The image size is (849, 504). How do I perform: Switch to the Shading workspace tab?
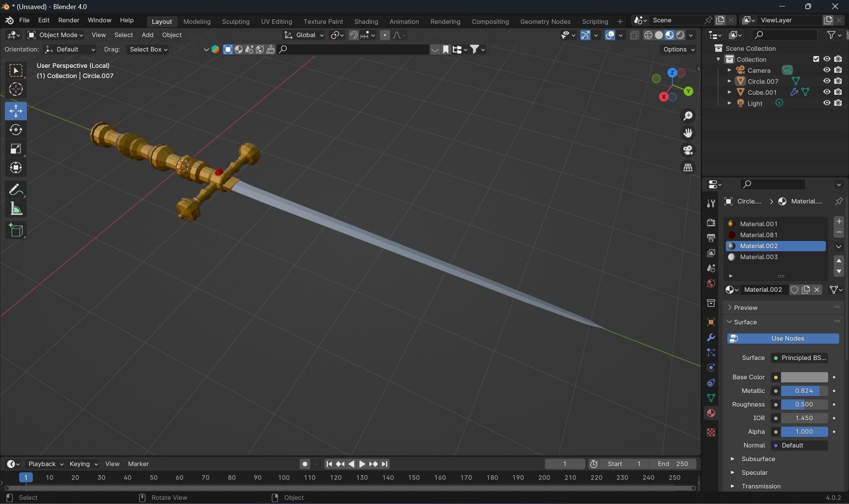pyautogui.click(x=366, y=22)
